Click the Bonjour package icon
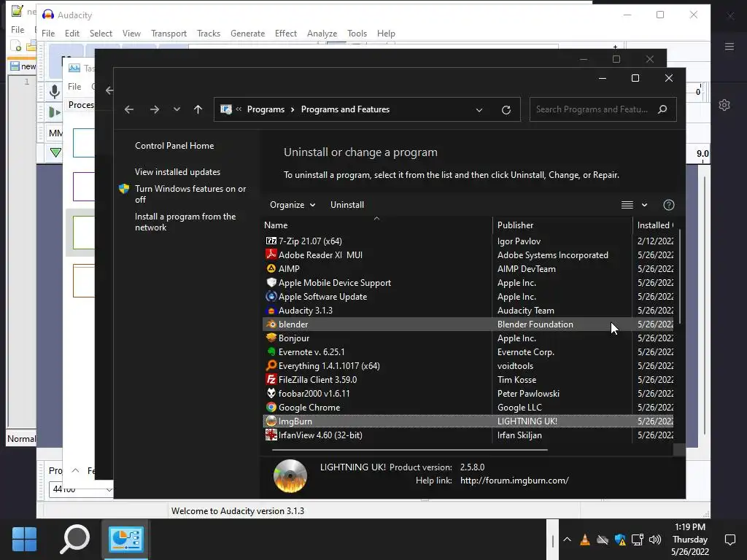Screen dimensions: 747x560 tap(271, 338)
